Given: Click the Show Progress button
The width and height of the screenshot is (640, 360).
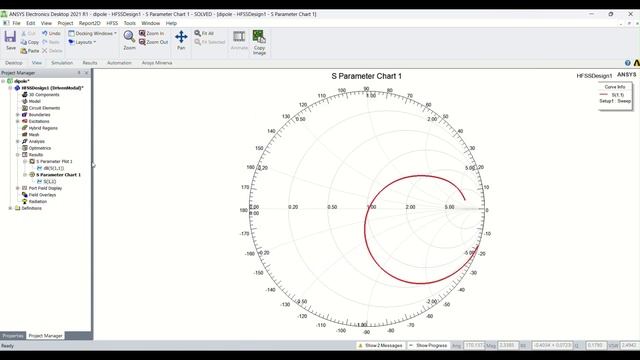Looking at the screenshot, I should pos(428,345).
